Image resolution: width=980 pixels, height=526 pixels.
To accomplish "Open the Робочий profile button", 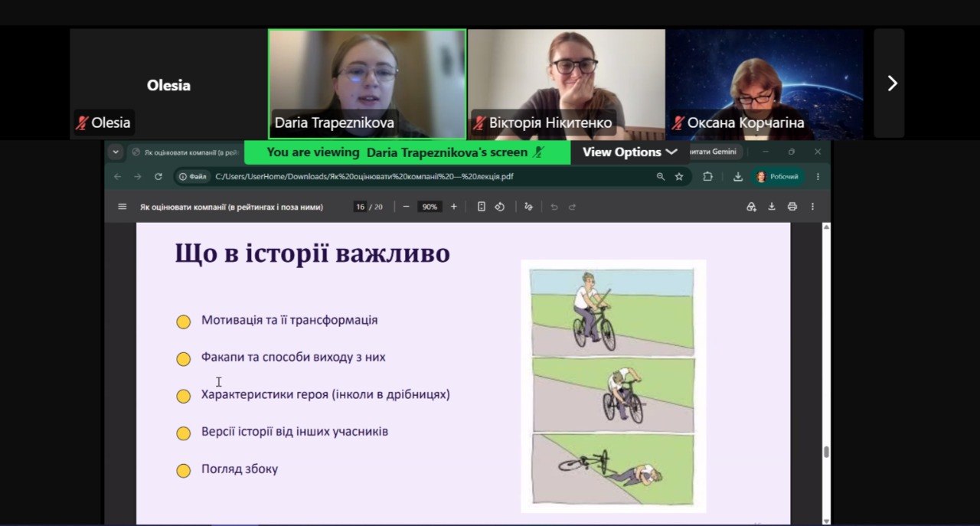I will [778, 177].
